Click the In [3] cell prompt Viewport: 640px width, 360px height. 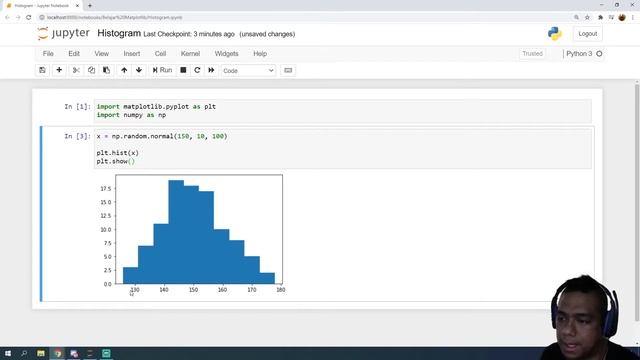point(77,136)
